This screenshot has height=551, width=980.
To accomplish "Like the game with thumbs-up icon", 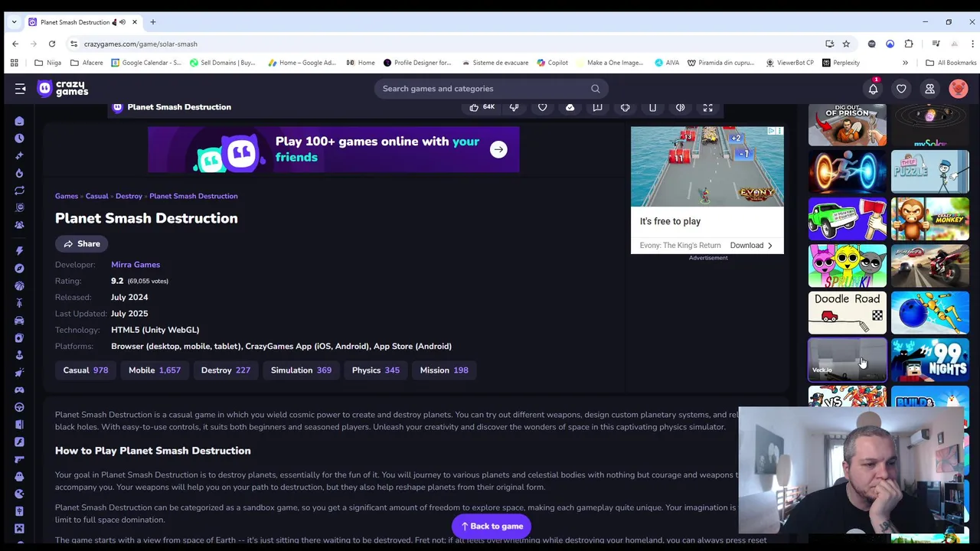I will [474, 107].
